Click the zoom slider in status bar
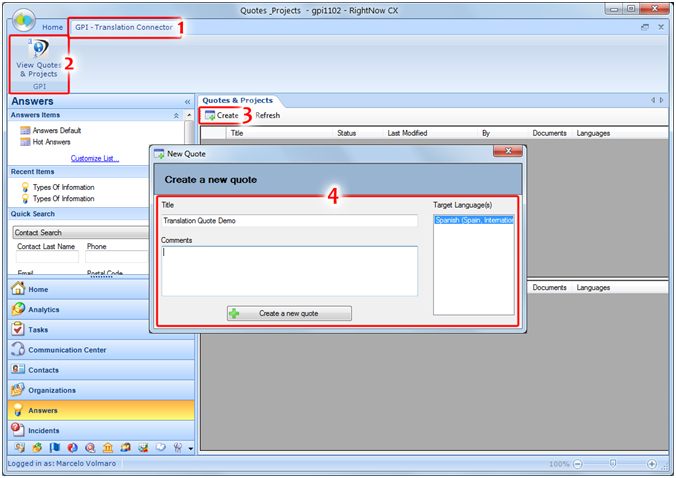Image resolution: width=676 pixels, height=478 pixels. pos(613,465)
